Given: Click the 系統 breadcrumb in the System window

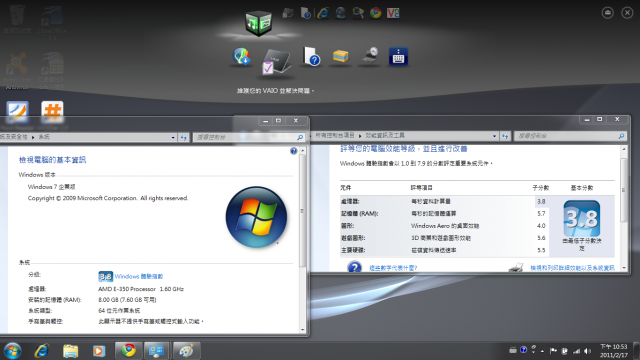Looking at the screenshot, I should click(44, 137).
